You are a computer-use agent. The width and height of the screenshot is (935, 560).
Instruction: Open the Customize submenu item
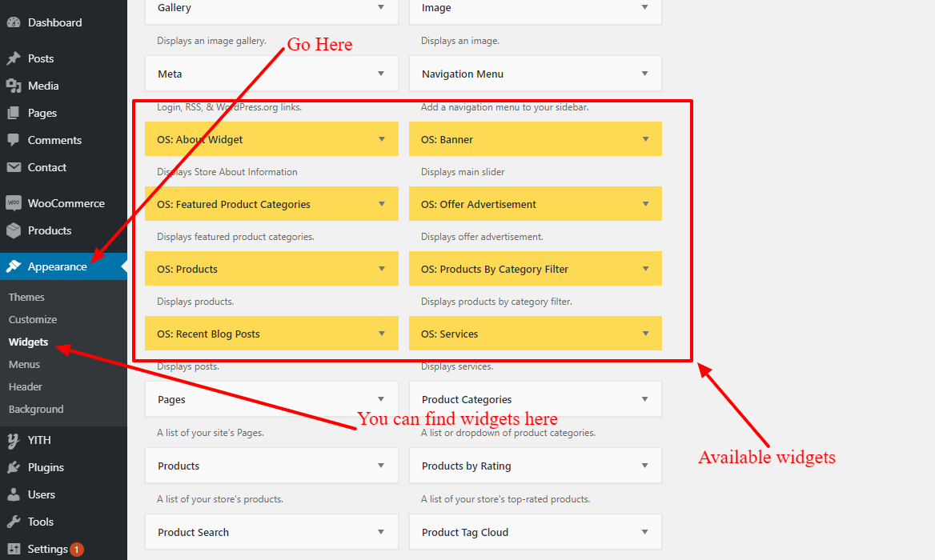(x=33, y=319)
